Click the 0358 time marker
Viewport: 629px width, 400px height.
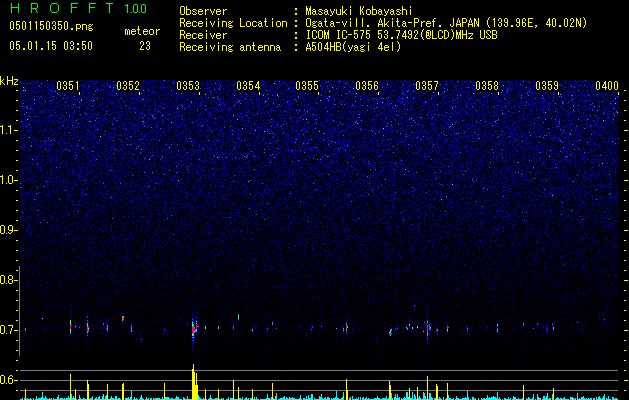coord(487,86)
